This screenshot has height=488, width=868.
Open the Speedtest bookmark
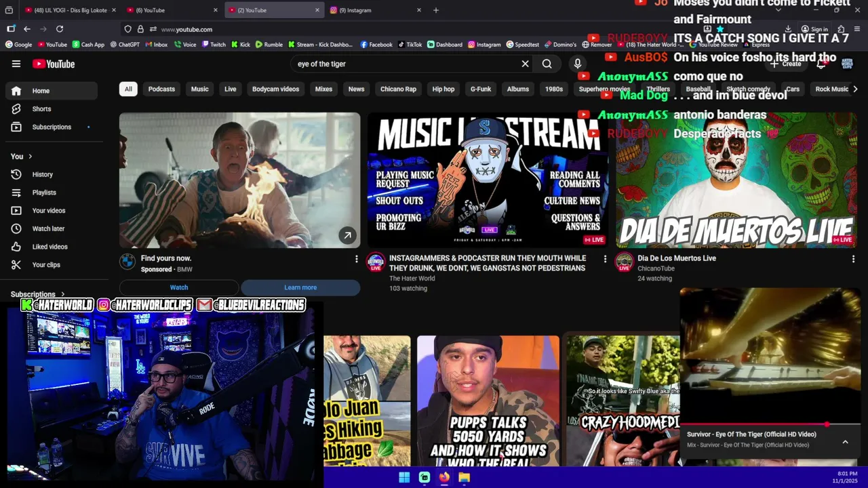522,45
